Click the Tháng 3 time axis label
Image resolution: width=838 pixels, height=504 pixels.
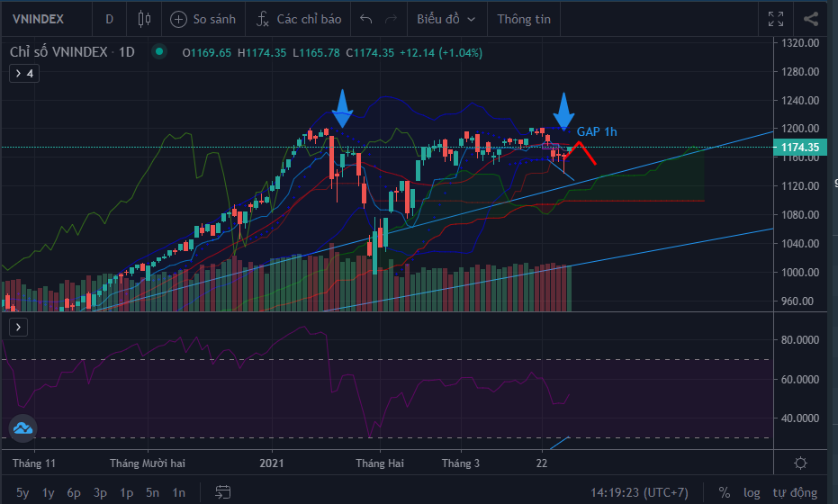pyautogui.click(x=461, y=463)
